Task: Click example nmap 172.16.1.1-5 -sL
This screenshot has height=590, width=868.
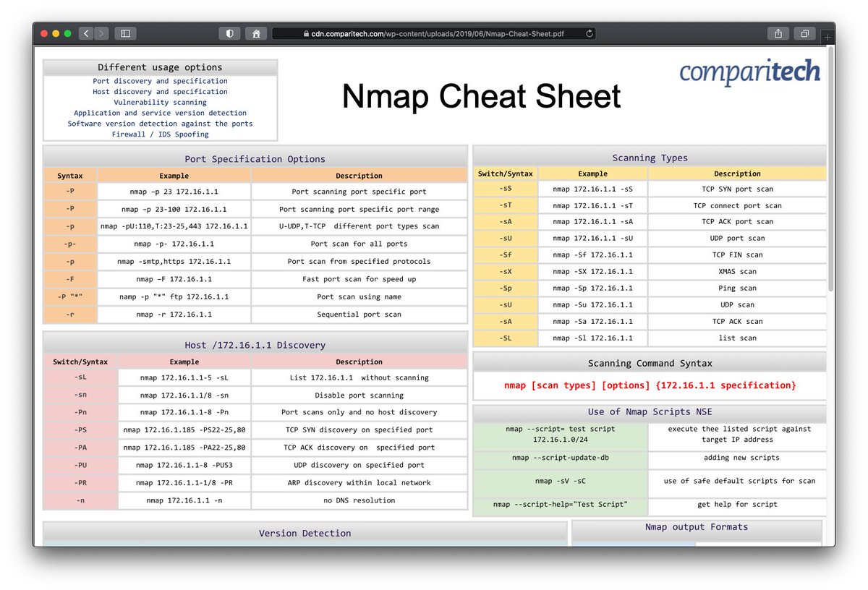Action: click(x=184, y=377)
